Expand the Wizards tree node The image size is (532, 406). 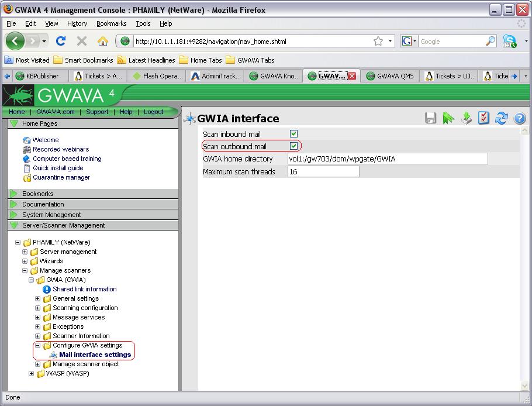[25, 261]
